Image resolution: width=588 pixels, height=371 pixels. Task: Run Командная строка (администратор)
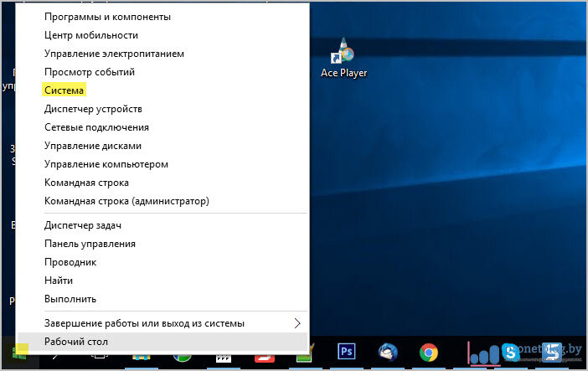point(162,201)
